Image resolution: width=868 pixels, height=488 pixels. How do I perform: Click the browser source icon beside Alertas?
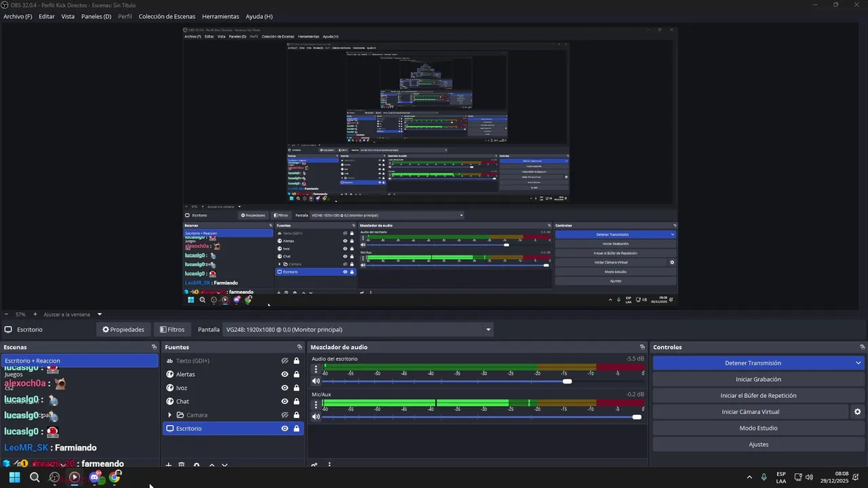tap(170, 374)
